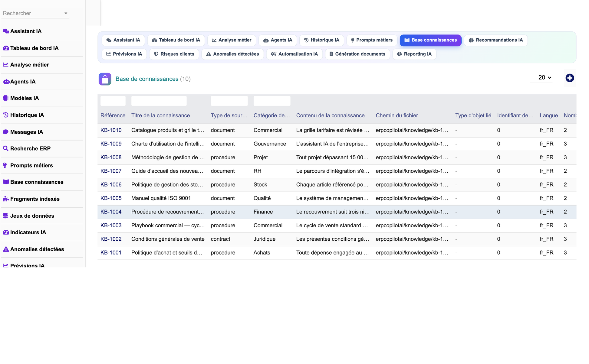
Task: Click the "Finance" category cell
Action: (263, 212)
